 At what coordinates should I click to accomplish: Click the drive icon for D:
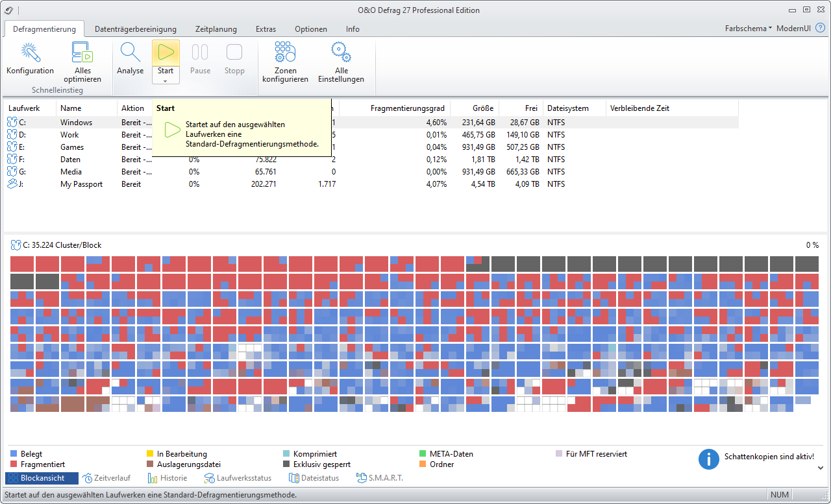coord(13,134)
